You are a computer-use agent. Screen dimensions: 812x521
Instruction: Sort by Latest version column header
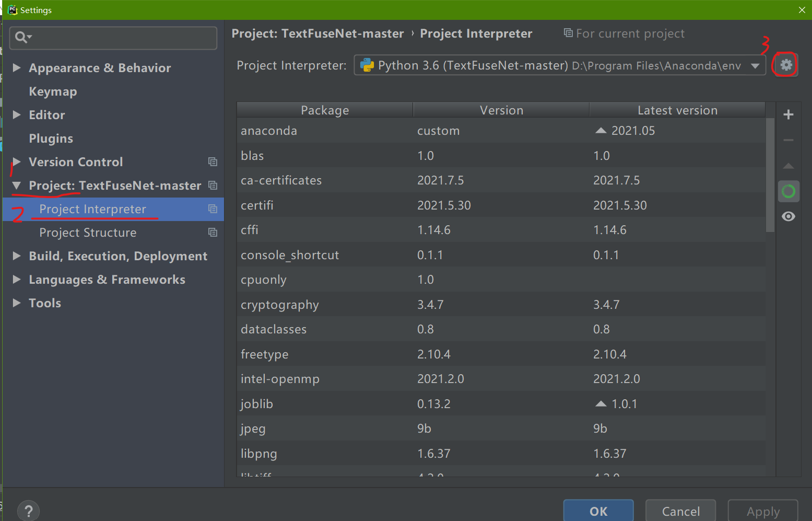[677, 110]
